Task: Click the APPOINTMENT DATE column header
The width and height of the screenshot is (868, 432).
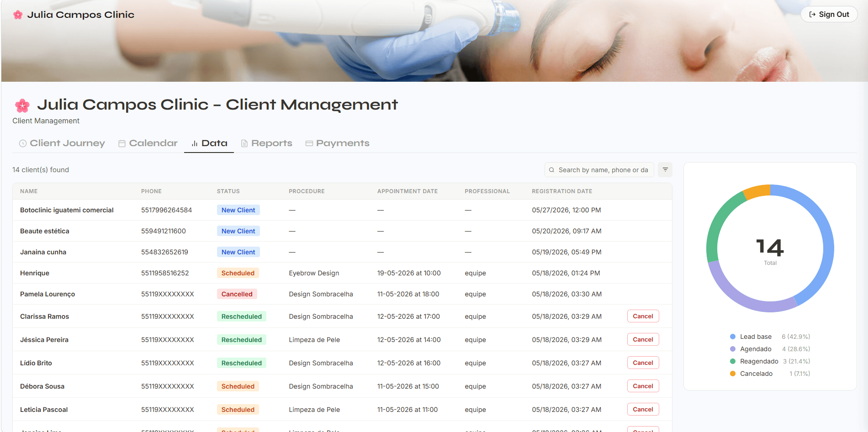Action: (408, 191)
